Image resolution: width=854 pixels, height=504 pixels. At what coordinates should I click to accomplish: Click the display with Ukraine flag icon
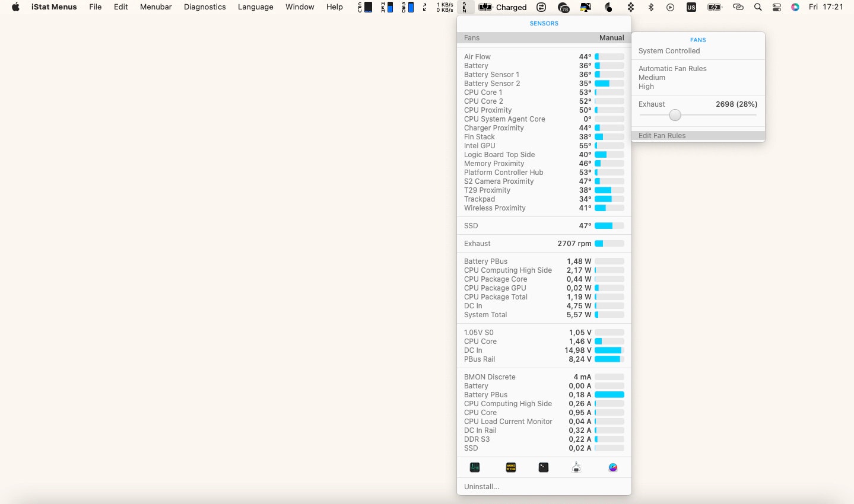586,7
